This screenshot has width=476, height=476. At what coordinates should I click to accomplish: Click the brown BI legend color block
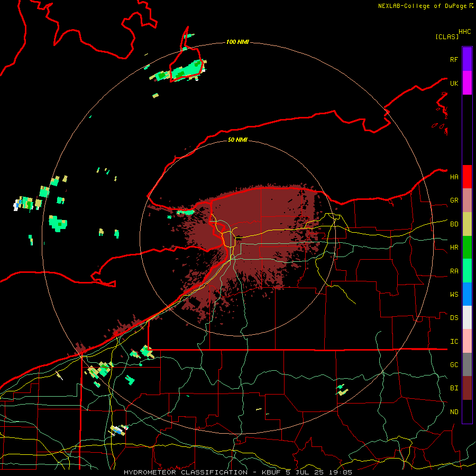point(467,388)
